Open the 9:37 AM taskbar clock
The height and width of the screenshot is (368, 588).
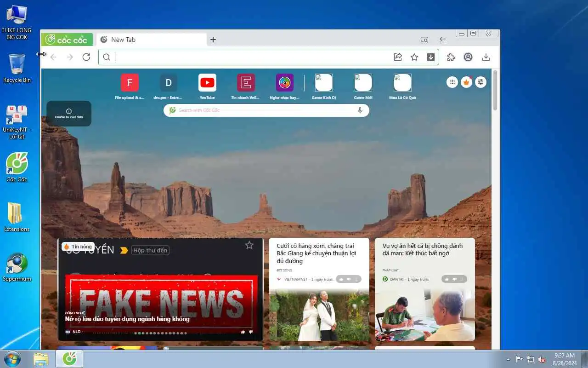[565, 359]
